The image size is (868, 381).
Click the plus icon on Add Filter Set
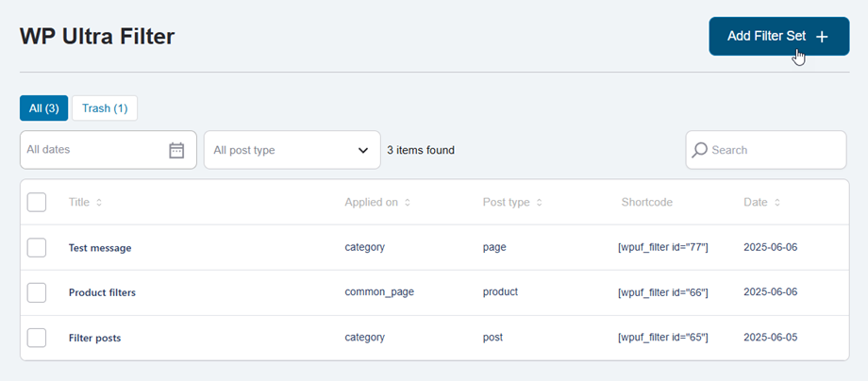[822, 37]
